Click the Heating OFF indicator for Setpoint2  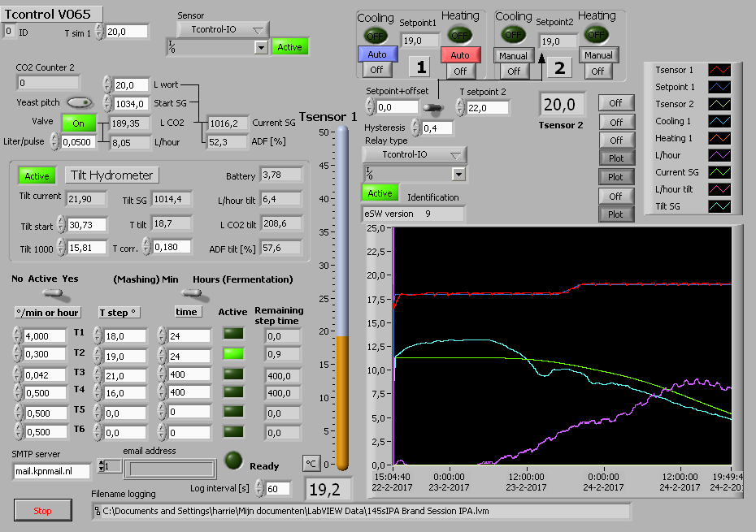point(597,35)
